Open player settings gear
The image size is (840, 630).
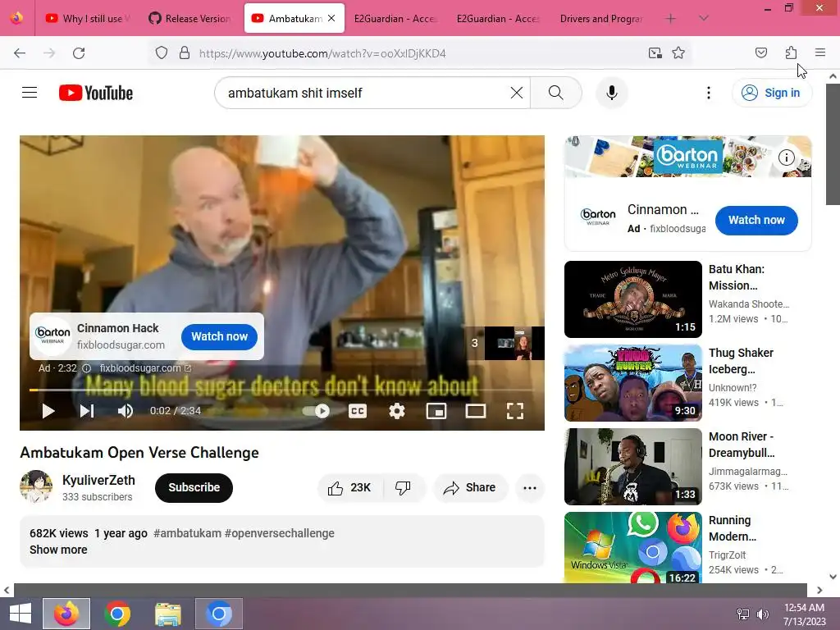click(396, 411)
